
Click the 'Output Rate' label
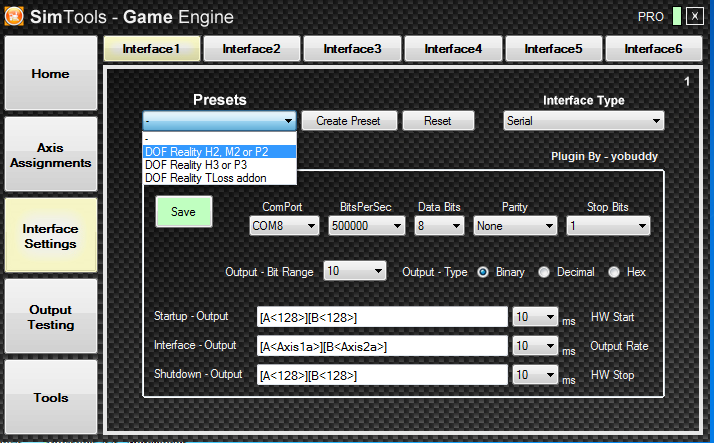619,346
